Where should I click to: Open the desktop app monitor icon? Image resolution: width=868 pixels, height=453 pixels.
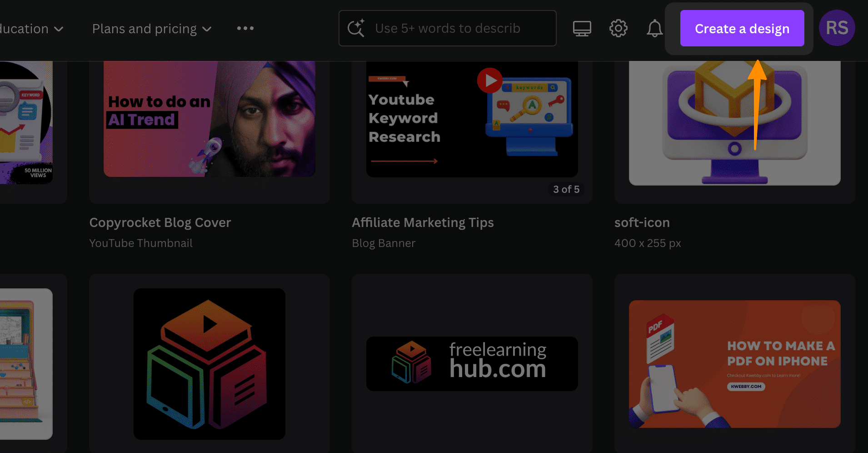click(x=582, y=29)
